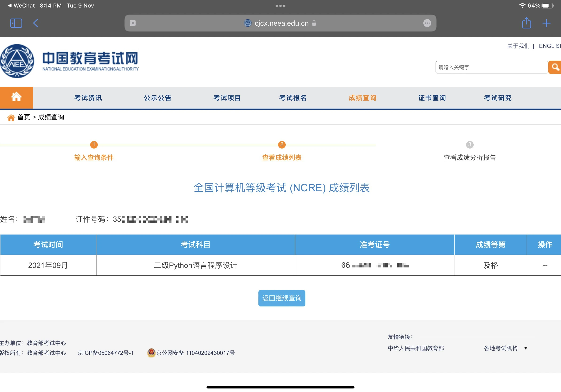Focus the keyword search input field
This screenshot has height=392, width=561.
[x=491, y=67]
